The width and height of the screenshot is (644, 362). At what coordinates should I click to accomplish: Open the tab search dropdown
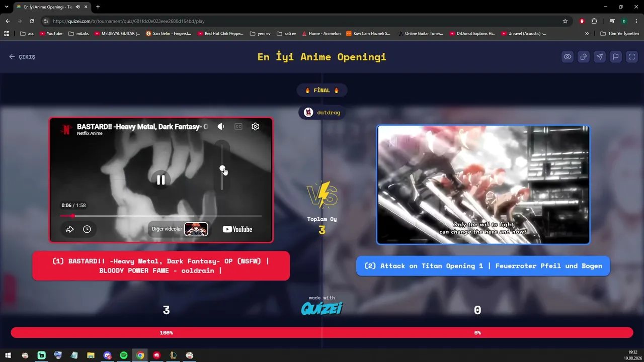7,7
